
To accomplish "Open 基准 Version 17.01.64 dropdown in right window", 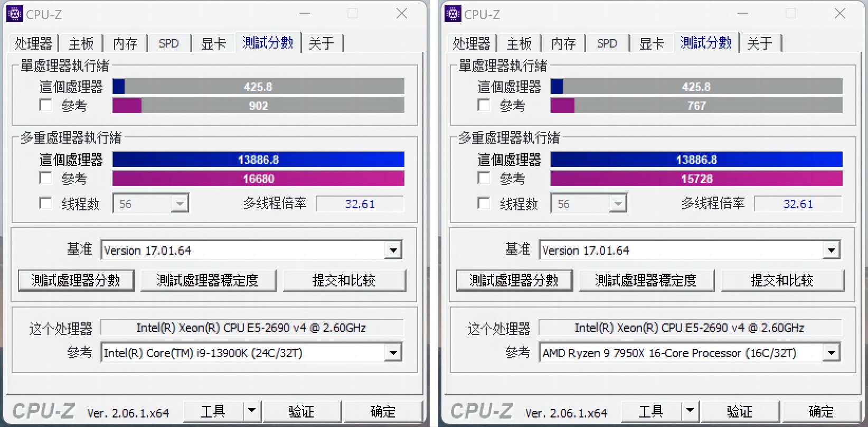I will click(x=831, y=250).
